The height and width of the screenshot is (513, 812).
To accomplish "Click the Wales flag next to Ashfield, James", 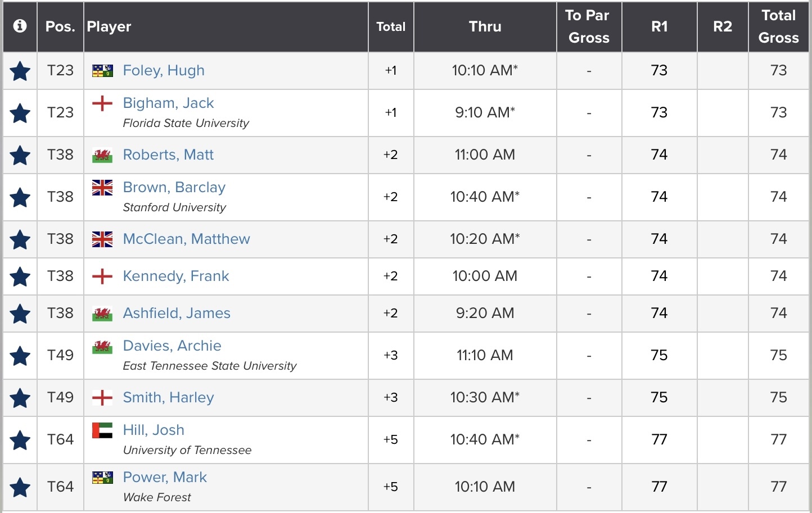I will click(x=102, y=314).
